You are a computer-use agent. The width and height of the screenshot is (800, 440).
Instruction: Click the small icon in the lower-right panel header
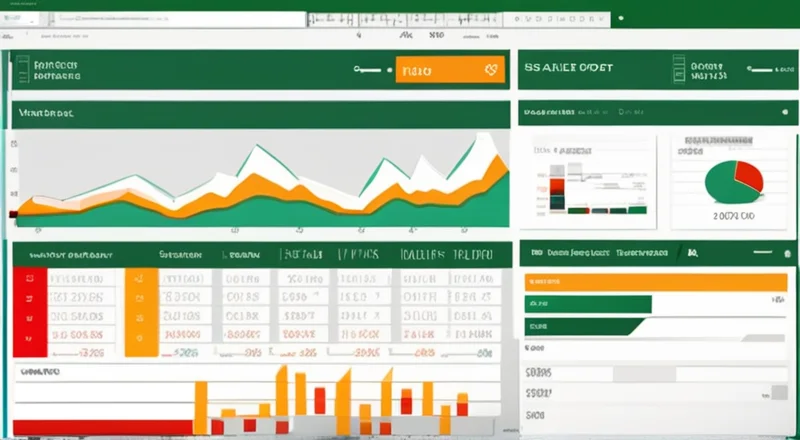click(x=691, y=254)
